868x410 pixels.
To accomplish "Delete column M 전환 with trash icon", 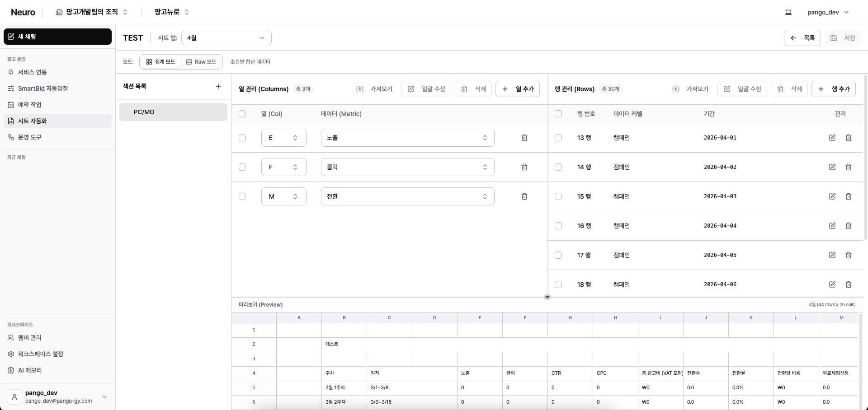I will (524, 196).
